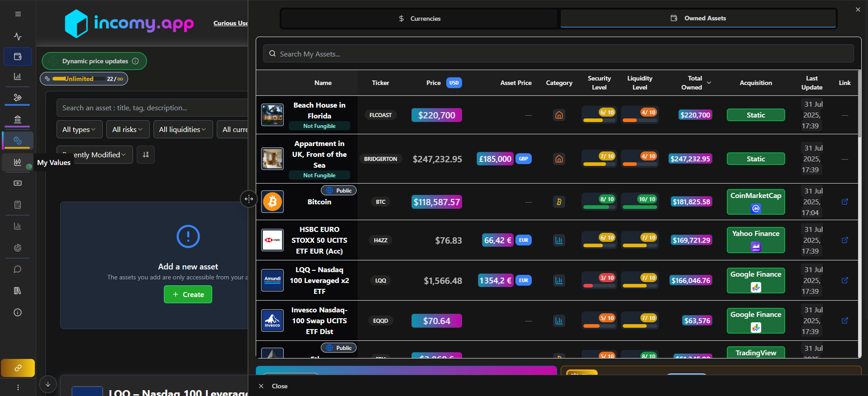Image resolution: width=868 pixels, height=396 pixels.
Task: Click the Close button at bottom
Action: (273, 386)
